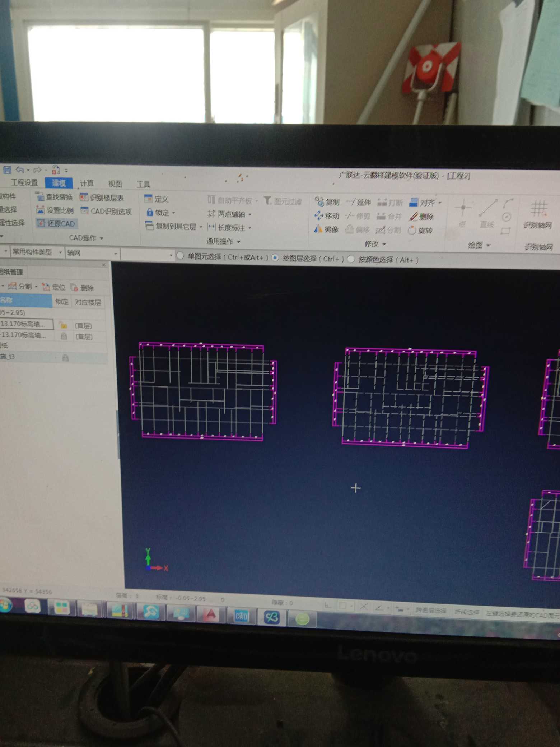Screen dimensions: 560x747
Task: Click the 定义 define tool
Action: tap(156, 199)
